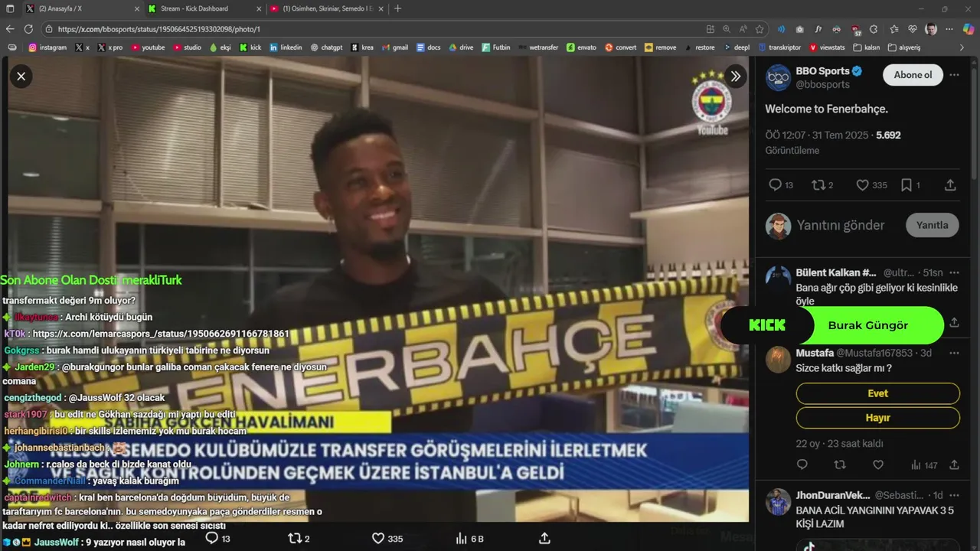Add page to favorites with star icon
The width and height of the screenshot is (980, 551).
pyautogui.click(x=759, y=29)
